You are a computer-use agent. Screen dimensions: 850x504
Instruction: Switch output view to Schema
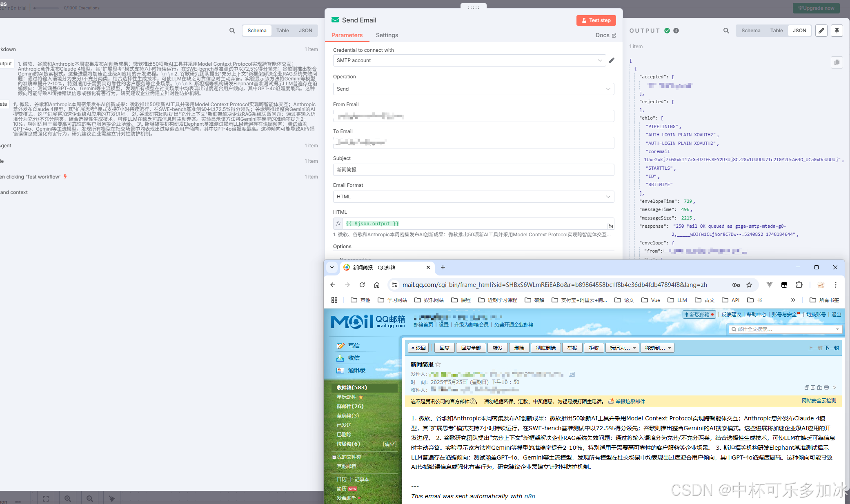pyautogui.click(x=750, y=31)
